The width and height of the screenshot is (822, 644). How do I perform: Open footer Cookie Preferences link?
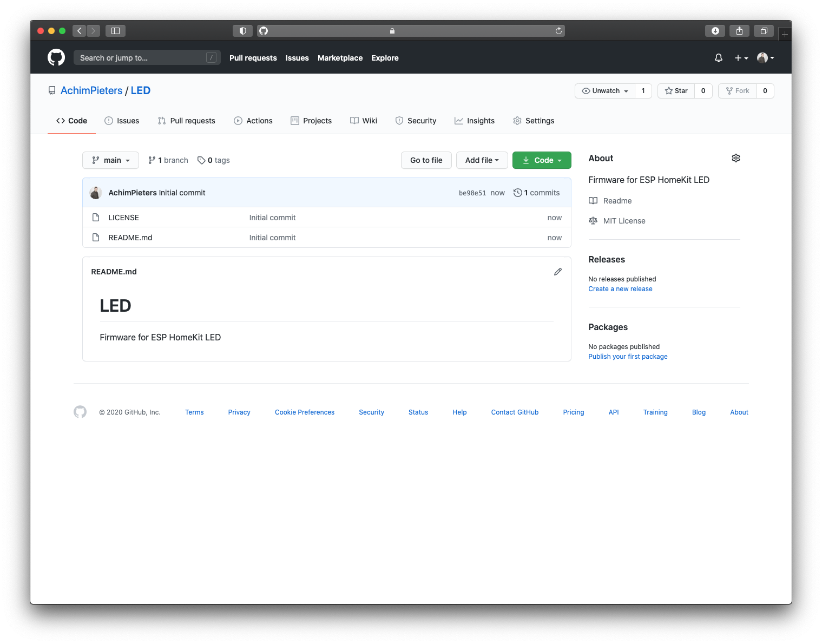click(x=305, y=412)
